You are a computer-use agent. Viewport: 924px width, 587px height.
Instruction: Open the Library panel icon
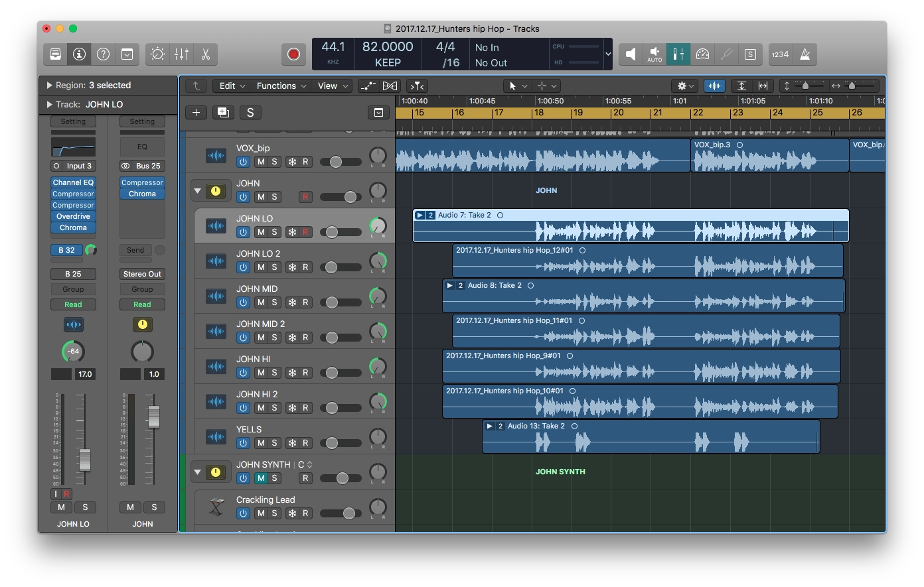click(x=56, y=54)
